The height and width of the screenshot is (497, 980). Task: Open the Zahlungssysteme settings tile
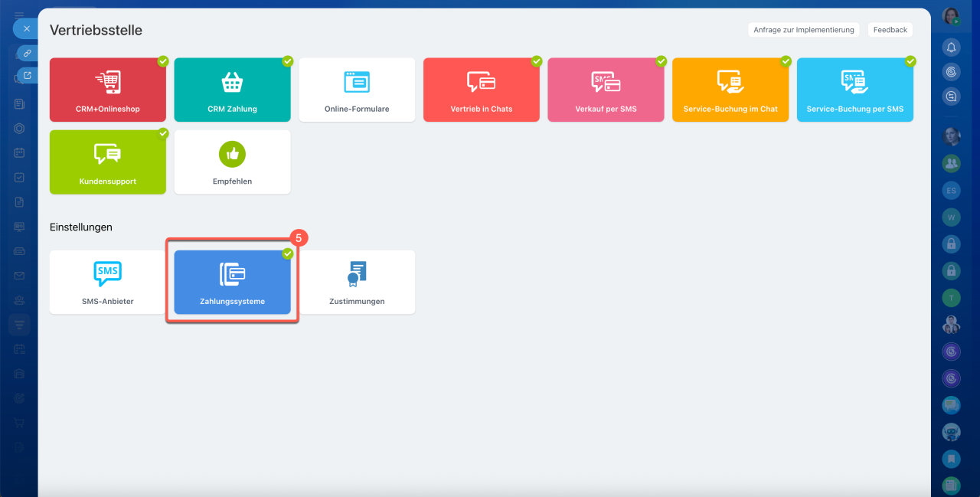pos(232,282)
